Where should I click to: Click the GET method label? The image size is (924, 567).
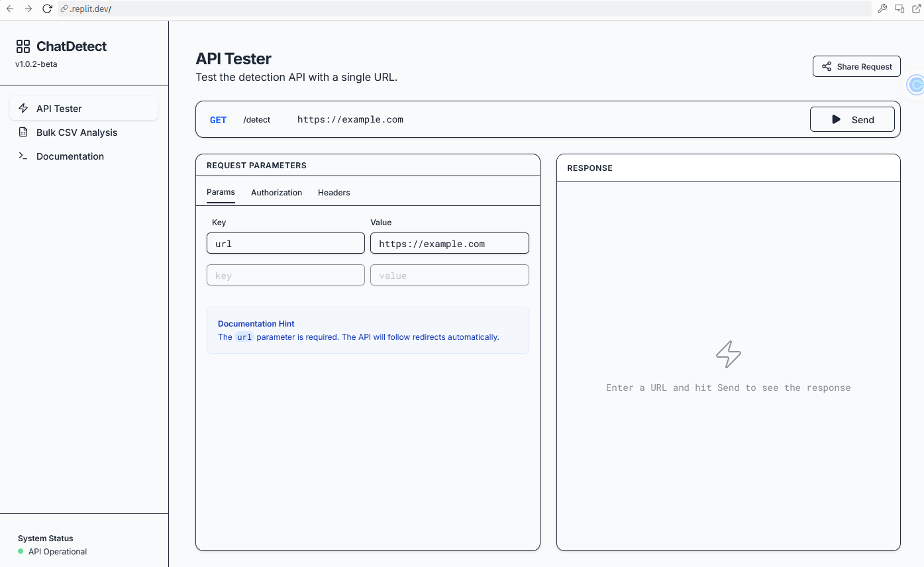tap(218, 120)
